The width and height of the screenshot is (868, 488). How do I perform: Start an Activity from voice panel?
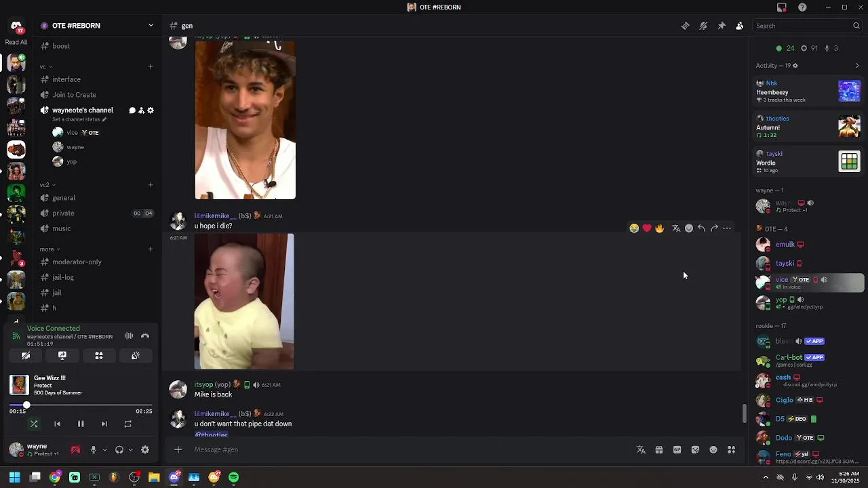[99, 356]
